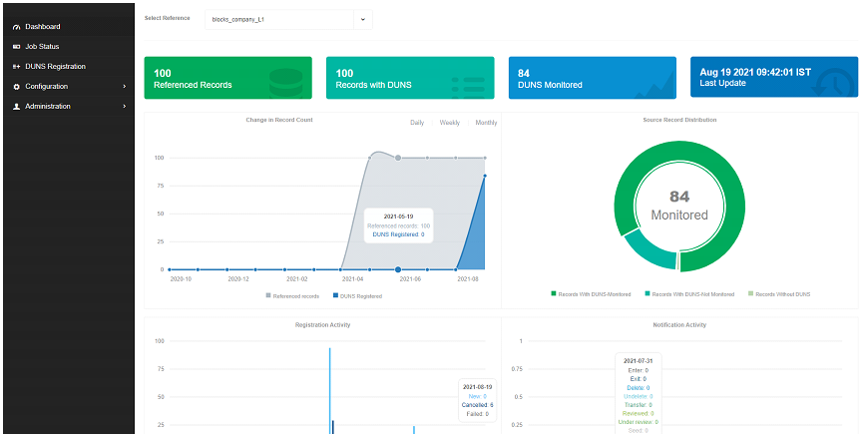Click the Dashboard gauge icon in sidebar
Image resolution: width=868 pixels, height=436 pixels.
16,27
